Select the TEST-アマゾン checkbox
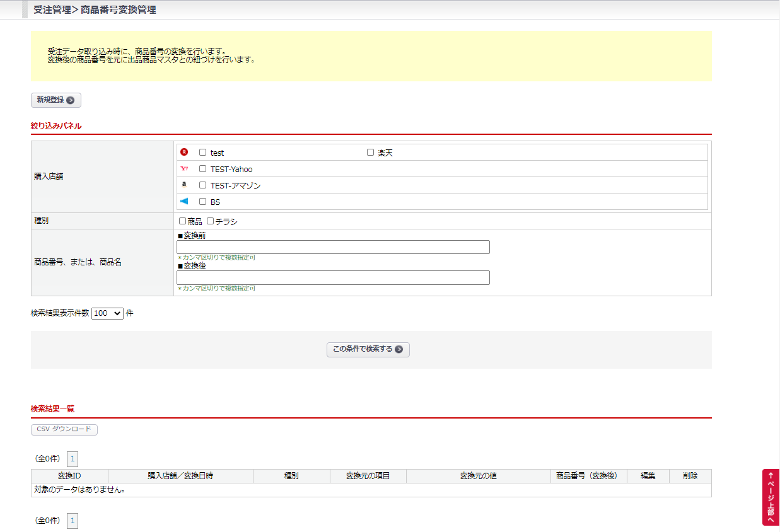Screen dimensions: 780x532 click(203, 185)
